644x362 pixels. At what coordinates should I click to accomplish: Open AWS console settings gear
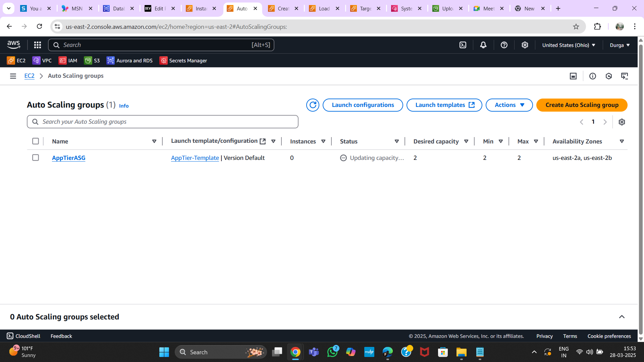tap(525, 45)
